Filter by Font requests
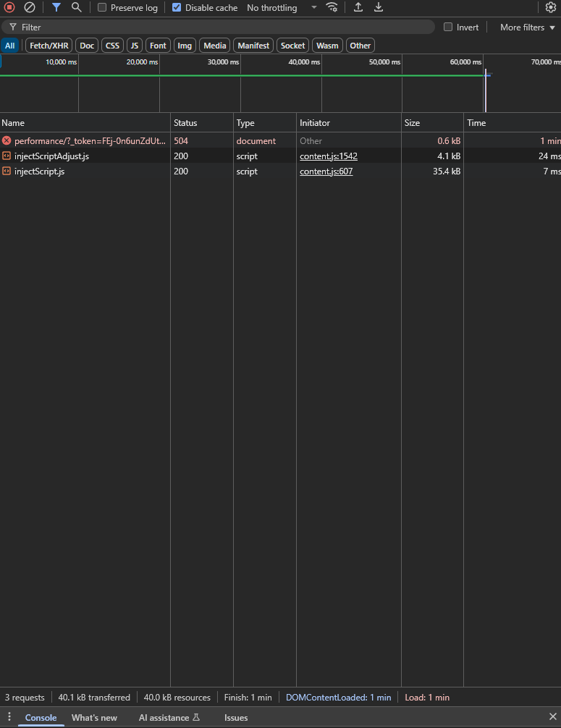 [x=158, y=46]
